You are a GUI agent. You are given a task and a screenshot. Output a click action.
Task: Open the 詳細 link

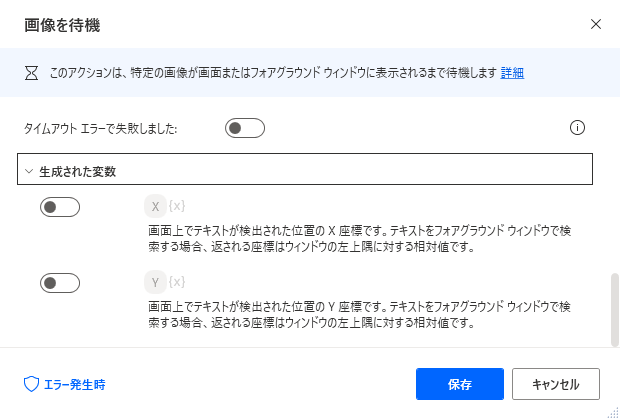[x=512, y=72]
